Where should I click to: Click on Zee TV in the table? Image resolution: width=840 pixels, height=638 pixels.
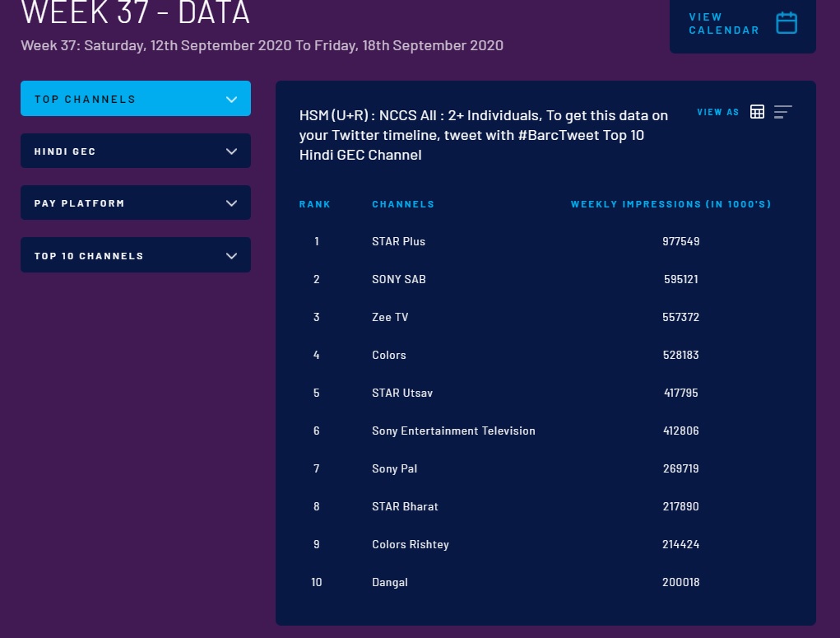(389, 317)
